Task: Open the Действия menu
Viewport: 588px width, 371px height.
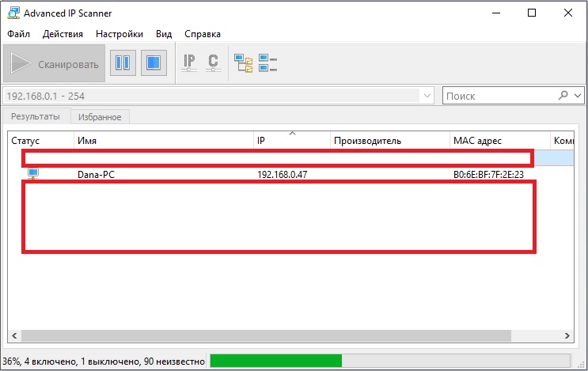Action: click(x=63, y=34)
